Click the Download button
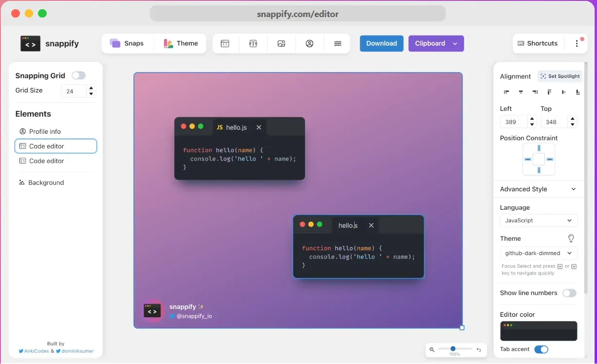The height and width of the screenshot is (364, 597). 381,43
